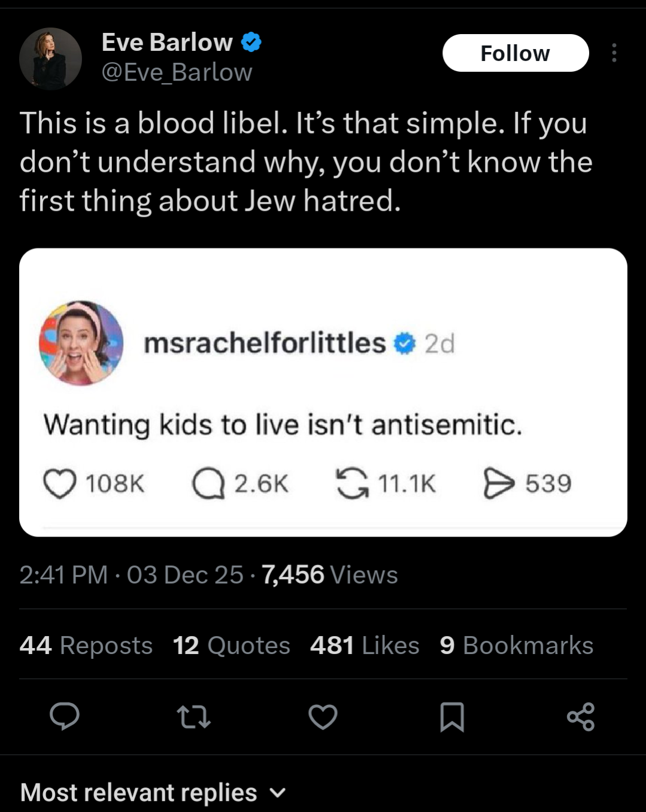Click the send icon in the quoted post
Screen dimensions: 646x812
[x=499, y=483]
